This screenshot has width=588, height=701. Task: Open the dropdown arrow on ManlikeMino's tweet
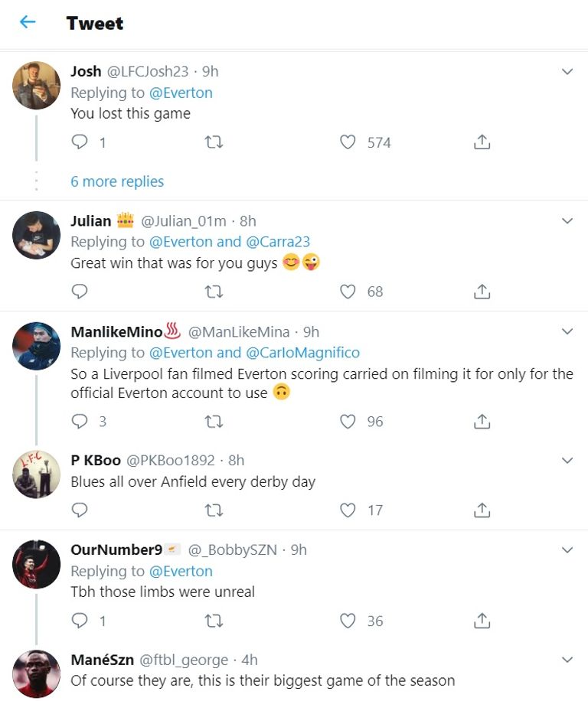pos(567,331)
